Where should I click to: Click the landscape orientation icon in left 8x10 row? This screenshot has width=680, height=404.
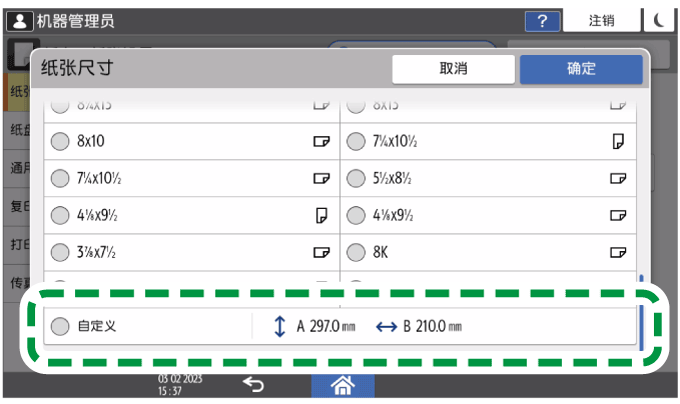click(321, 142)
